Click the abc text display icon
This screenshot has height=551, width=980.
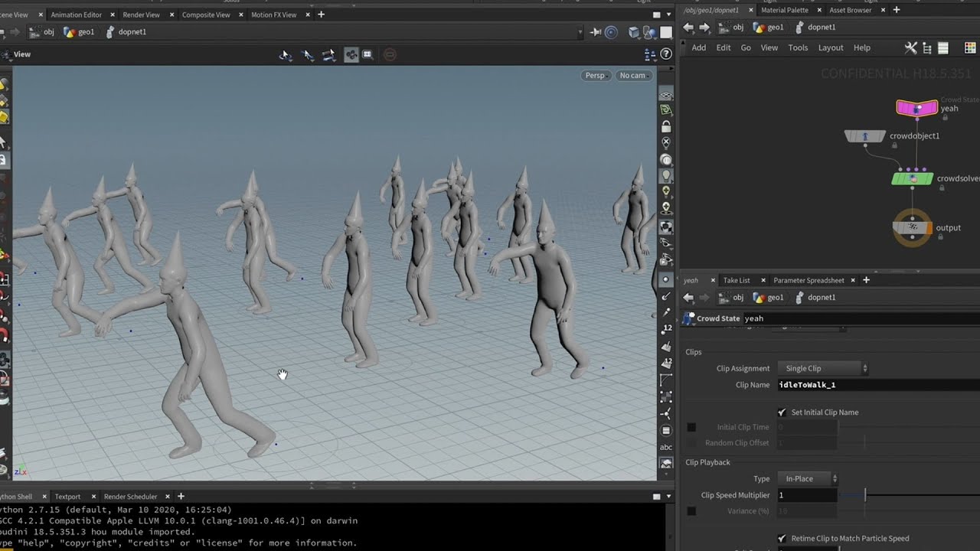point(666,448)
